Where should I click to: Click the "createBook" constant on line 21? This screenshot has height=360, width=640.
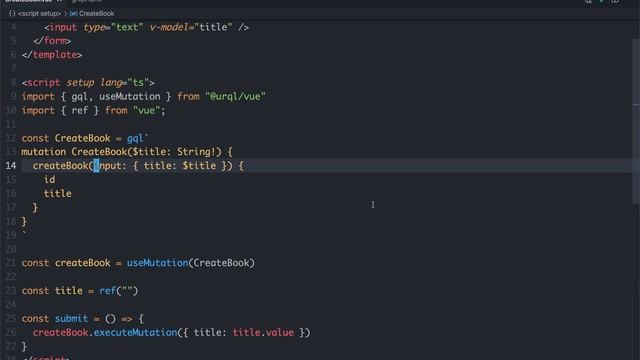pyautogui.click(x=82, y=263)
